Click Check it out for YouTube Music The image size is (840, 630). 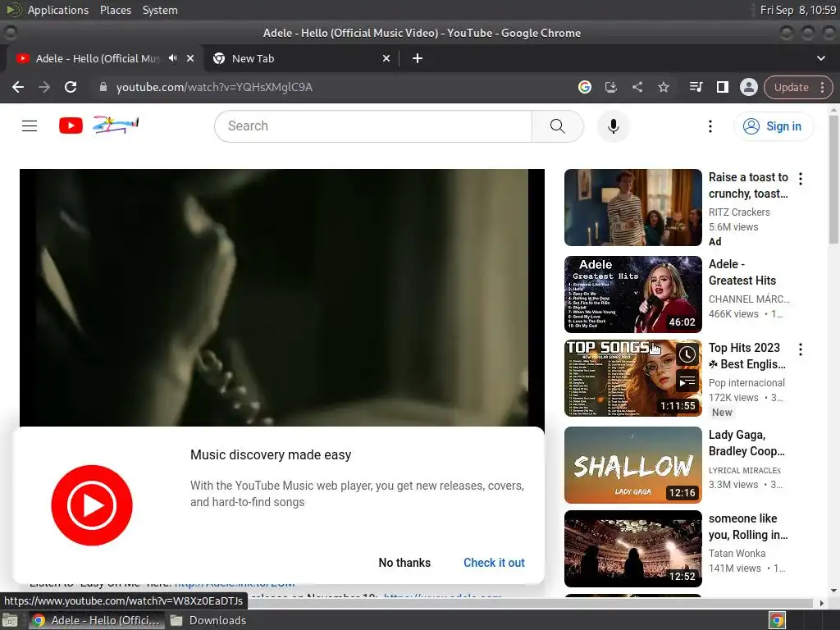[x=494, y=563]
